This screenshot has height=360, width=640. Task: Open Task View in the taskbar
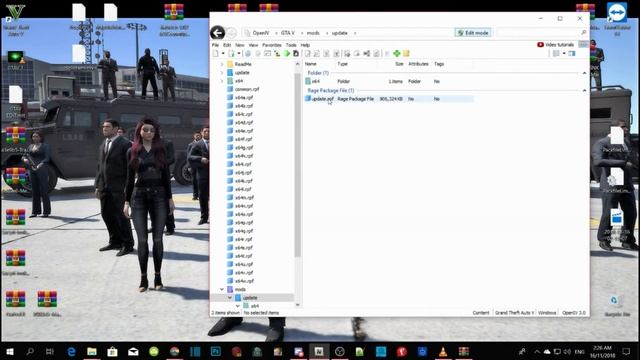[x=50, y=351]
